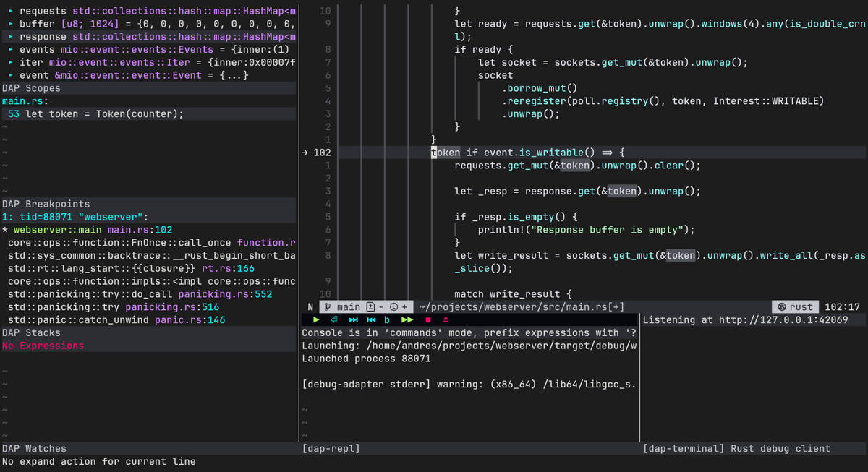Expand the response HashMap variable
Image resolution: width=868 pixels, height=472 pixels.
click(x=10, y=37)
